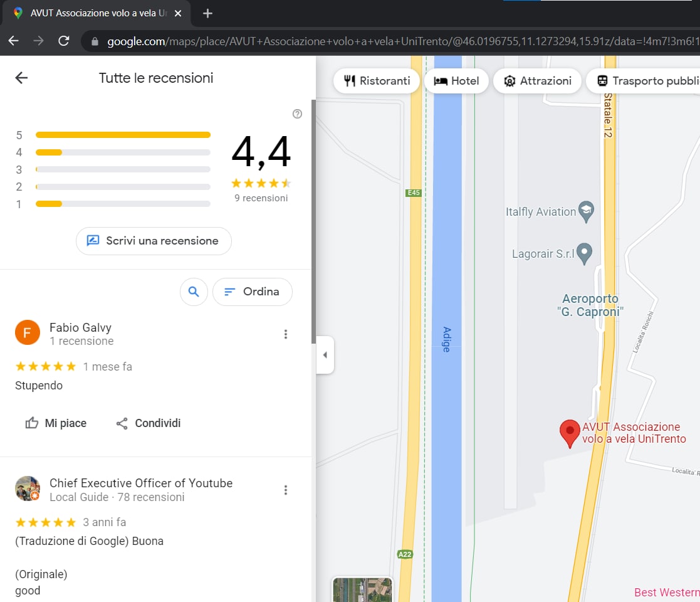
Task: Click the "3 anni fa" review date
Action: [105, 522]
